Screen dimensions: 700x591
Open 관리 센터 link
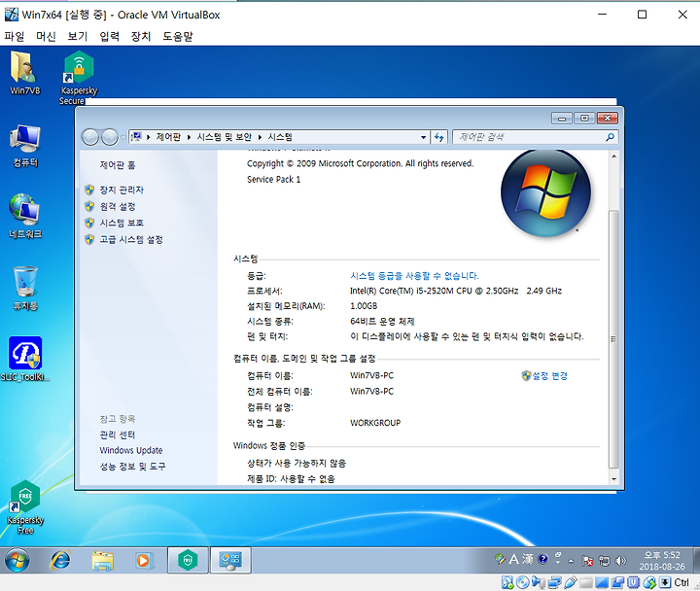[118, 435]
